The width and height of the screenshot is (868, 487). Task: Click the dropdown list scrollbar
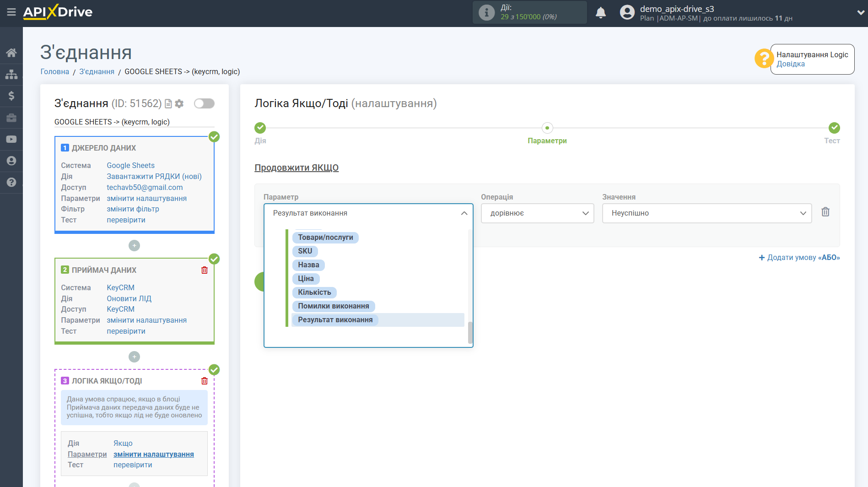click(x=470, y=332)
